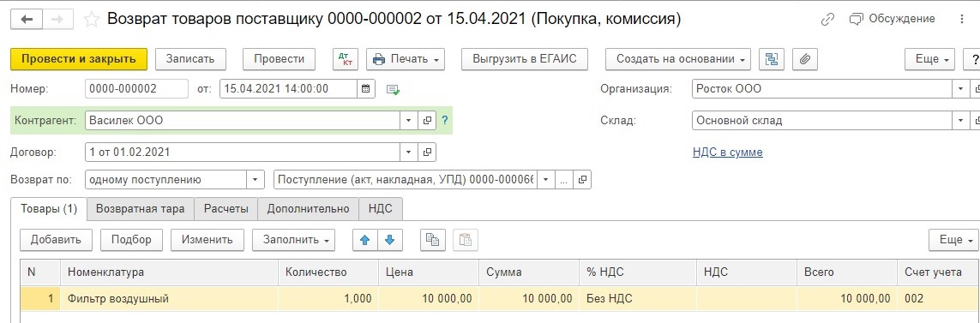Choose receipt document via ellipsis button
The width and height of the screenshot is (980, 323).
(x=564, y=180)
